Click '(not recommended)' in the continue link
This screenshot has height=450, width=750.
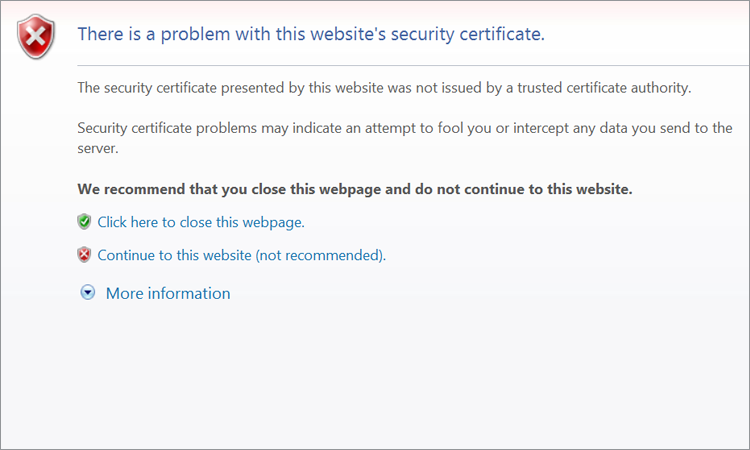(320, 255)
